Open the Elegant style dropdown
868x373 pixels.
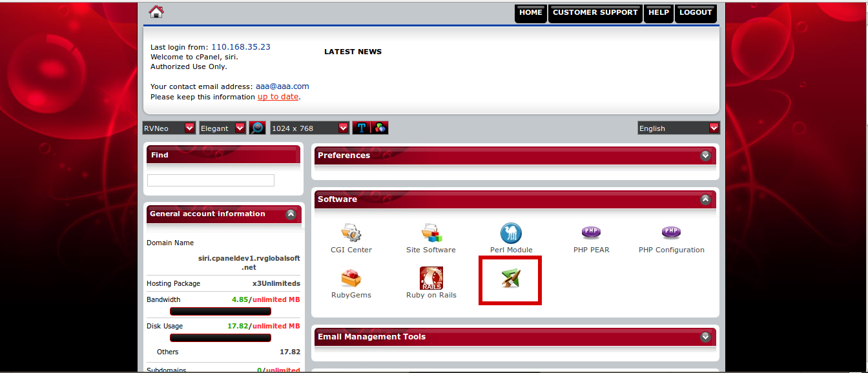pyautogui.click(x=223, y=128)
